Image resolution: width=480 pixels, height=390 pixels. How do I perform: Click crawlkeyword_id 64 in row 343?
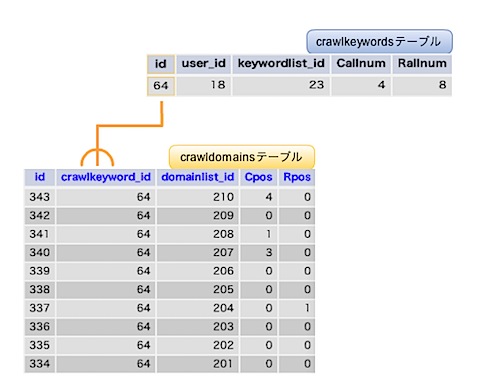pos(106,197)
